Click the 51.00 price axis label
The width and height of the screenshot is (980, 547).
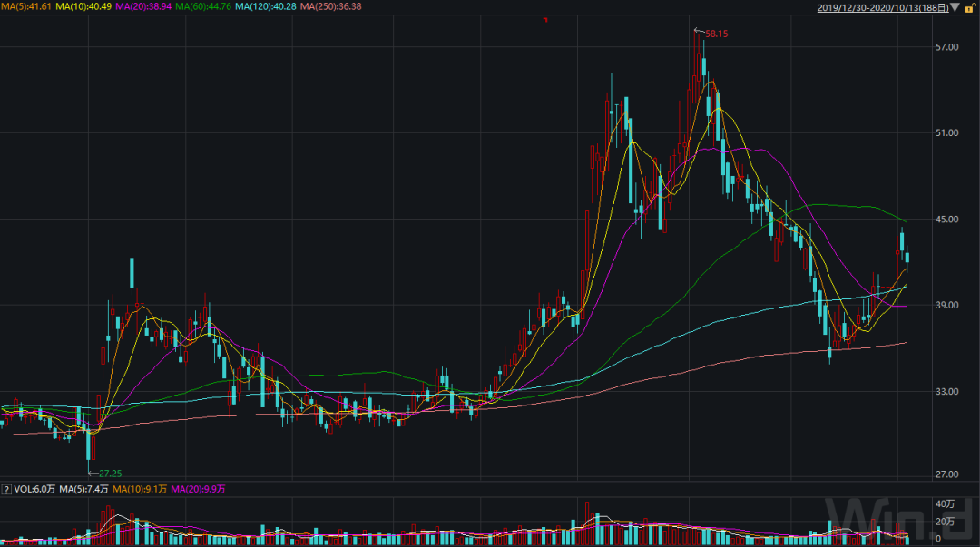946,133
